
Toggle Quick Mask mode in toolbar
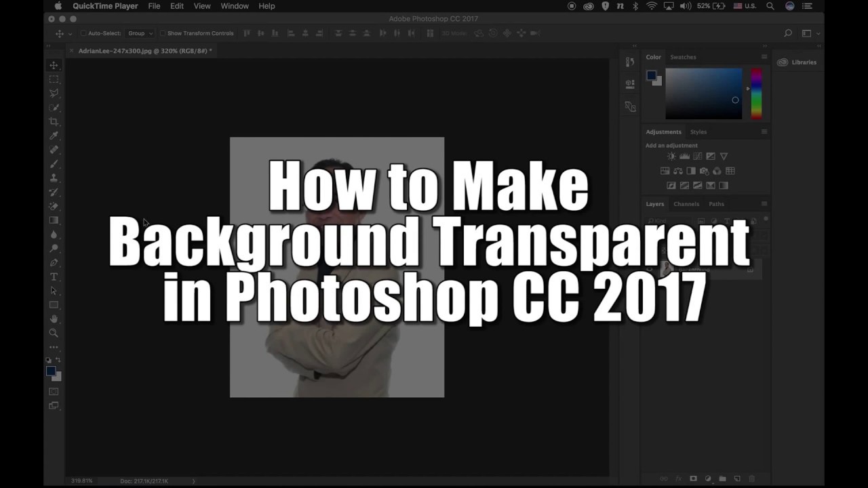point(54,392)
